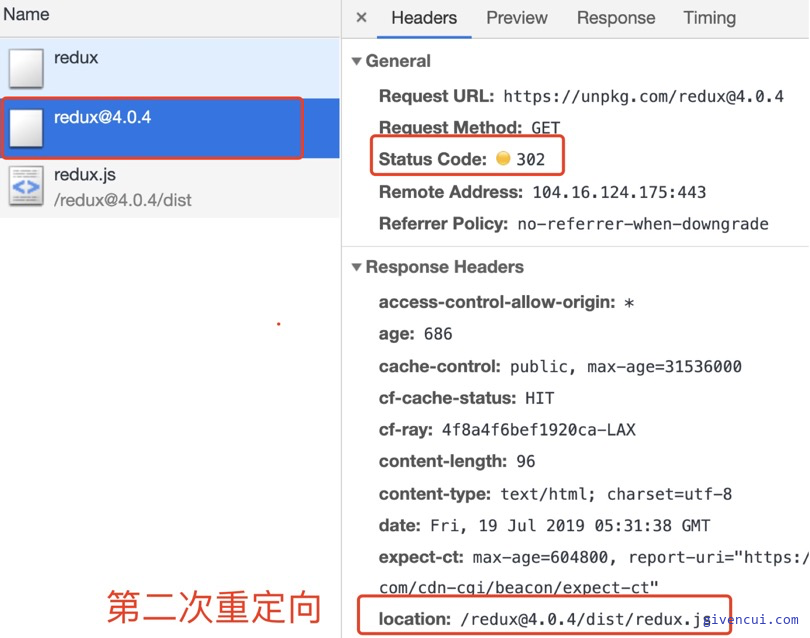Click the location header value /redux@4.0.4/dist/redux.js
This screenshot has width=810, height=638.
[585, 619]
